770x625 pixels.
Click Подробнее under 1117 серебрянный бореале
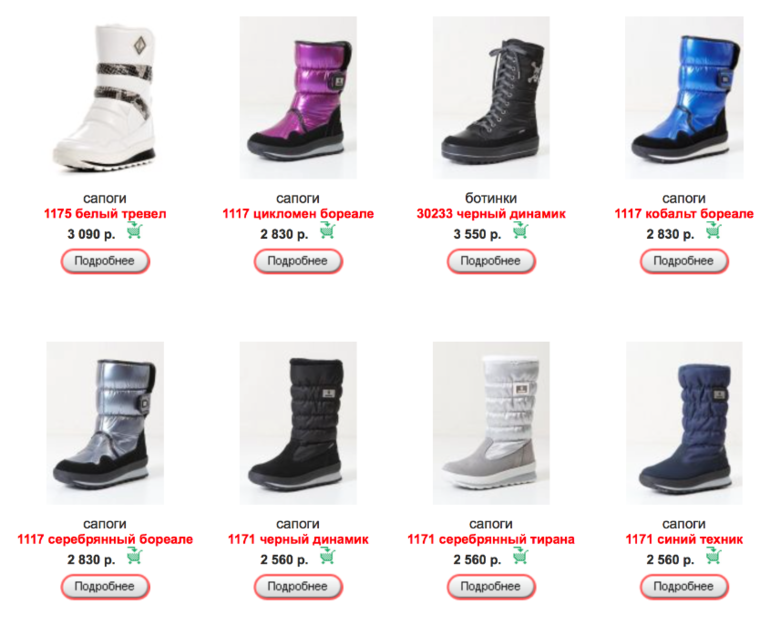105,586
